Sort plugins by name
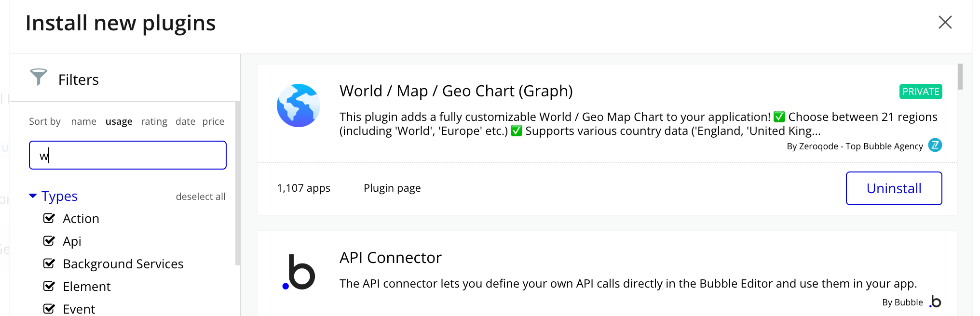 point(83,121)
